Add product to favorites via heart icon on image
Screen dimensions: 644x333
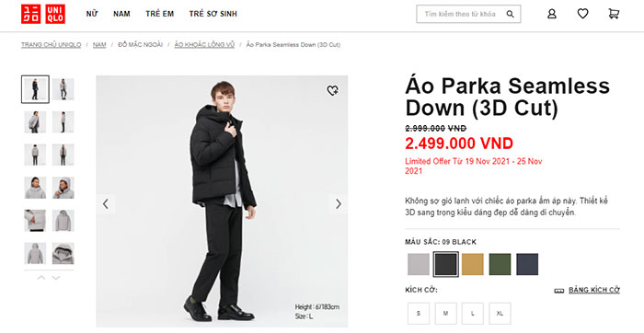332,90
